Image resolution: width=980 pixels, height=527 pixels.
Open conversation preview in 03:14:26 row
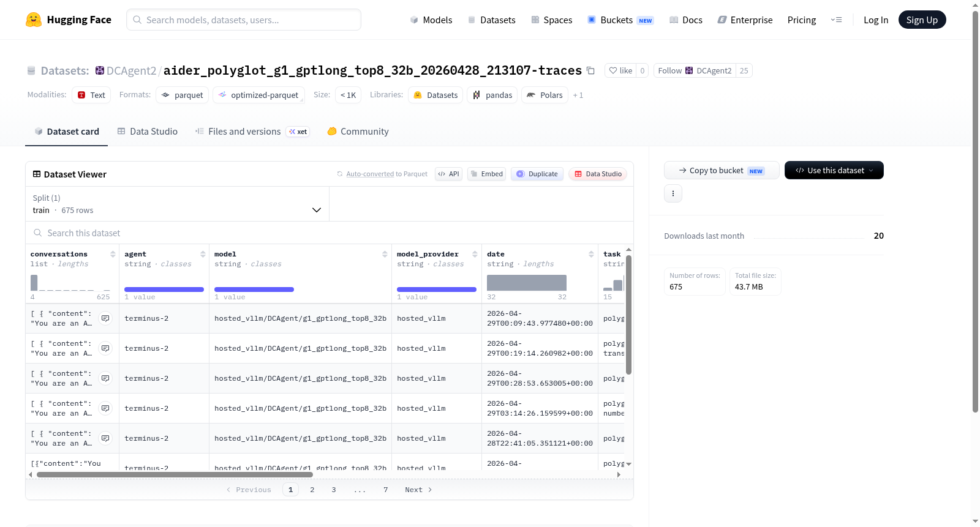[105, 408]
